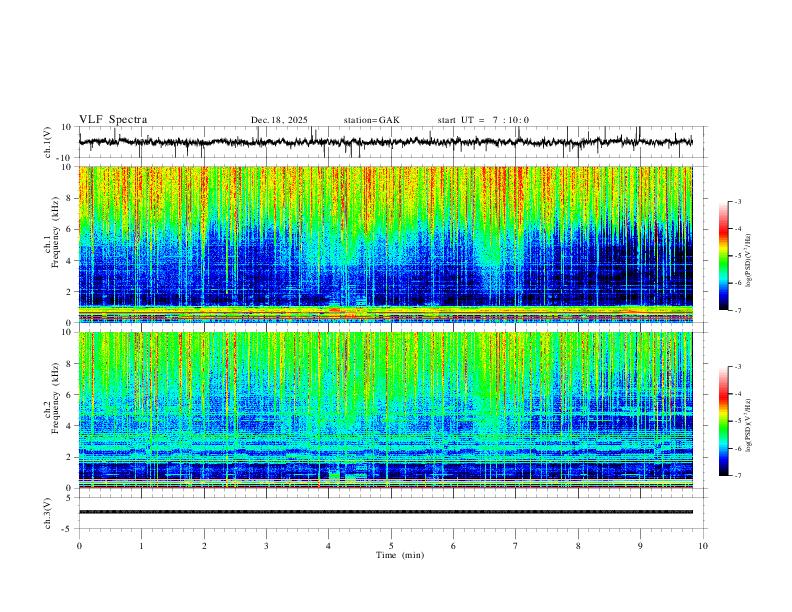Click the ch.1 voltage waveform trace
This screenshot has width=792, height=612.
(385, 142)
